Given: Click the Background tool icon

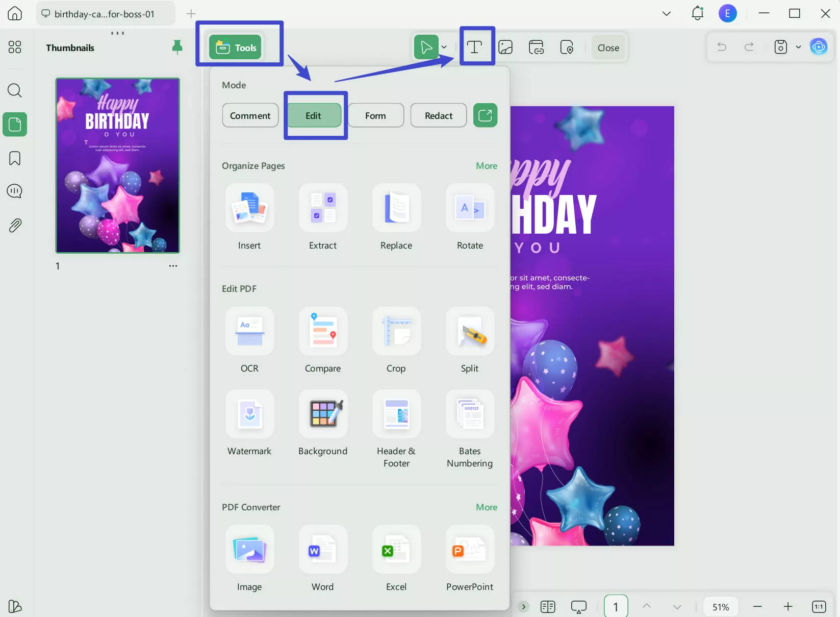Looking at the screenshot, I should 323,414.
